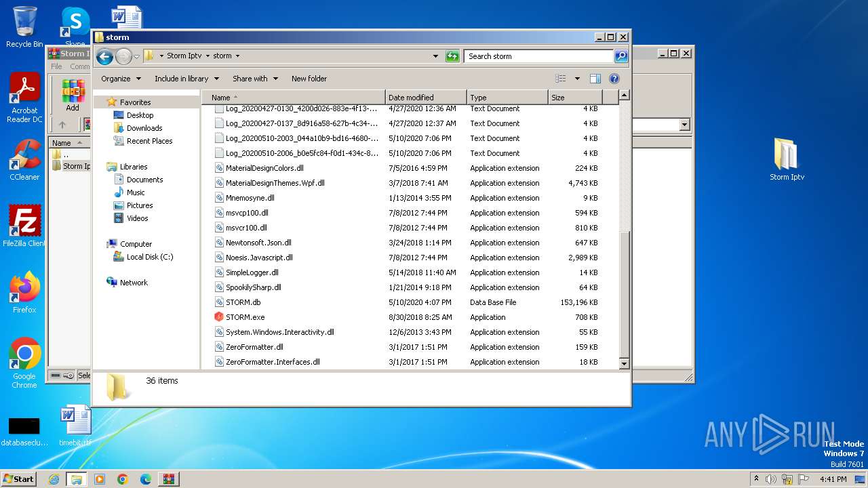This screenshot has height=488, width=868.
Task: Open Skype desktop shortcut
Action: pos(75,26)
